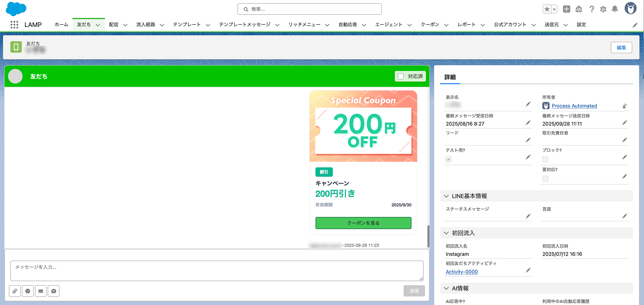
Task: Open the 配信 tab dropdown chevron
Action: [x=125, y=25]
